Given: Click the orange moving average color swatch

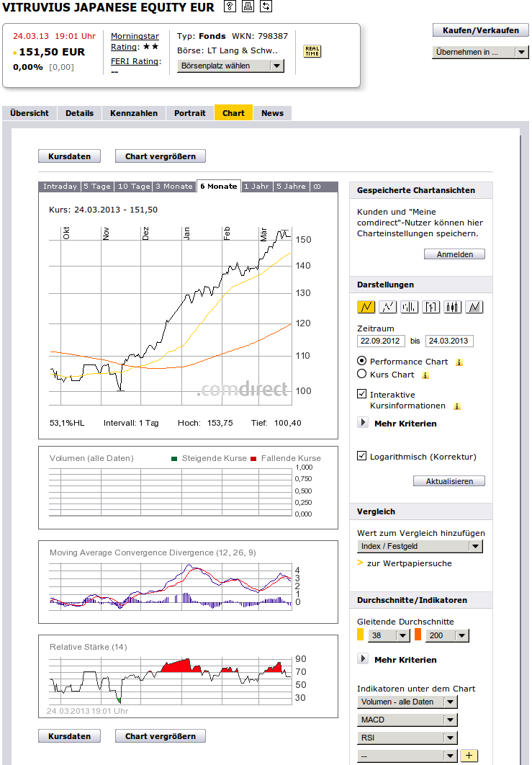Looking at the screenshot, I should click(418, 635).
